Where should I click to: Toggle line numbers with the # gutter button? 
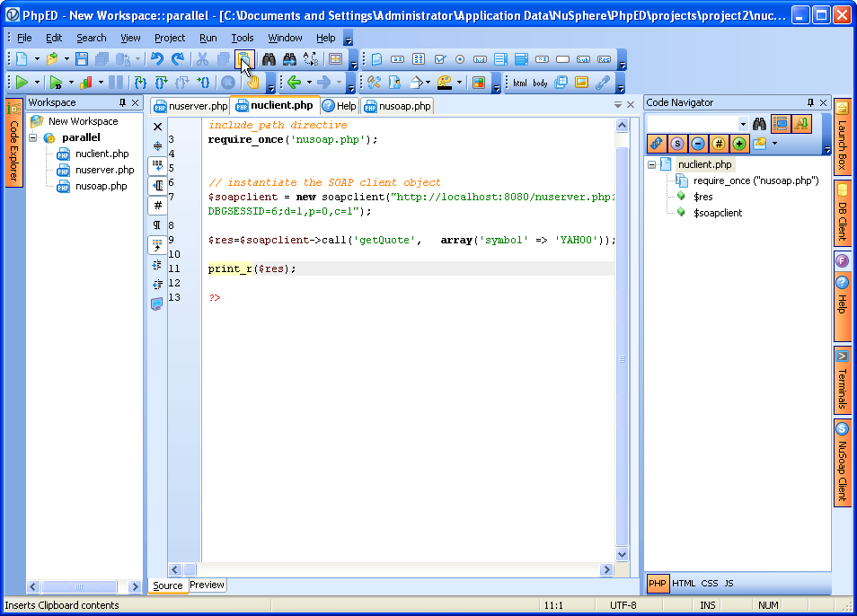pyautogui.click(x=158, y=205)
